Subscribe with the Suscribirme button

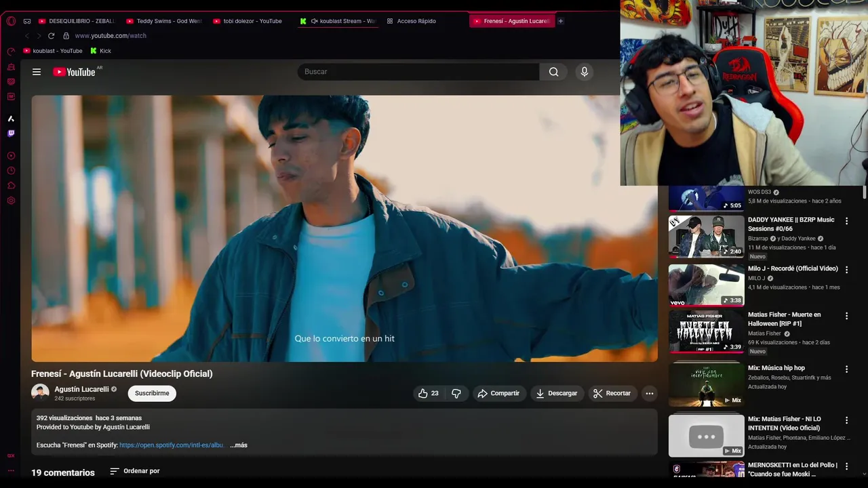152,393
